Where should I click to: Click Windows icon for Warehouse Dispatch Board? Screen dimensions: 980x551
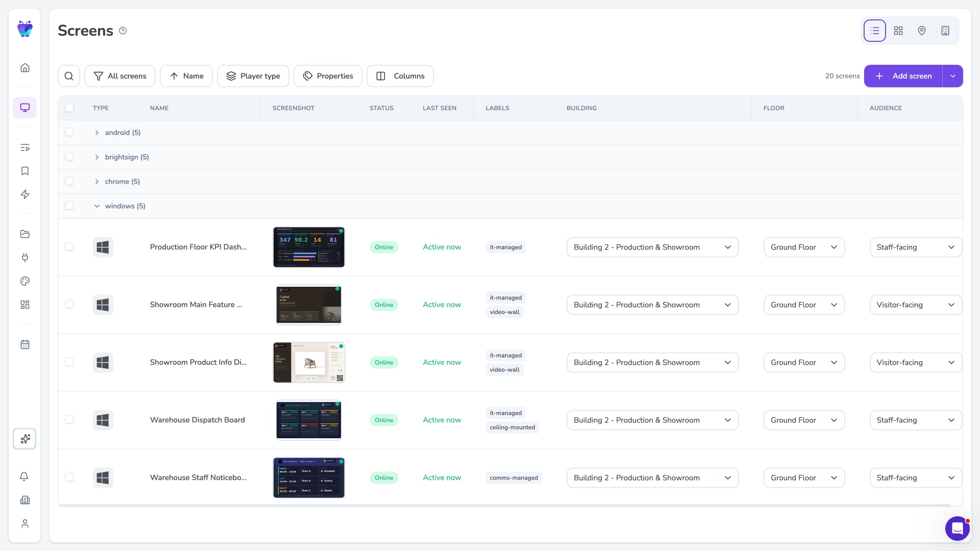point(103,420)
